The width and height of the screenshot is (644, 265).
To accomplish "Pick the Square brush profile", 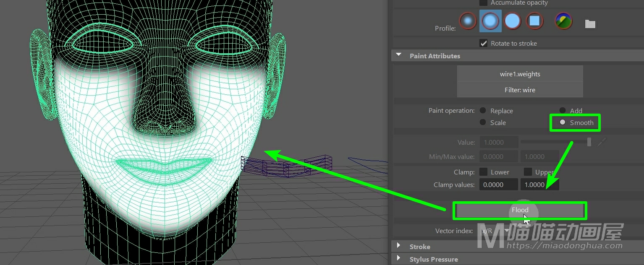I will click(x=534, y=21).
